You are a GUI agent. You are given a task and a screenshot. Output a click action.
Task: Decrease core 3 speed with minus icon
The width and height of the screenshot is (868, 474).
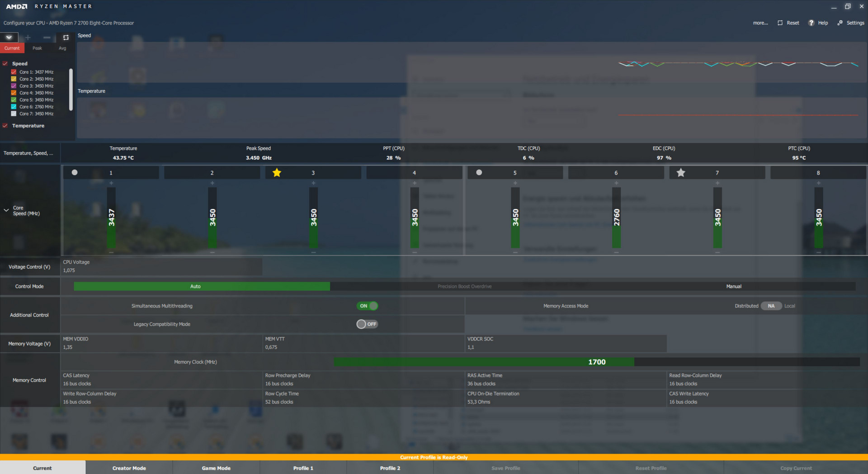point(313,252)
